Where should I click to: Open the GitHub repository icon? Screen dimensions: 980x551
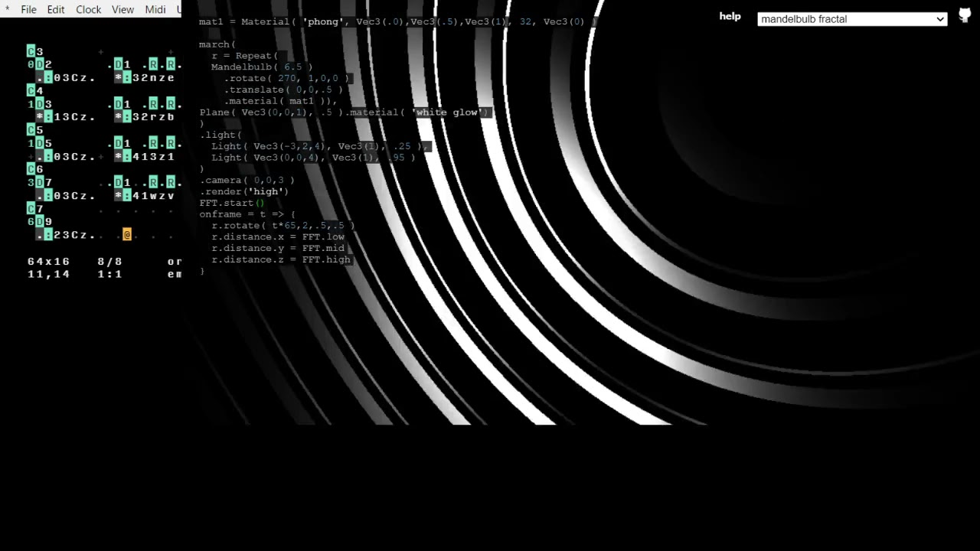pyautogui.click(x=965, y=16)
